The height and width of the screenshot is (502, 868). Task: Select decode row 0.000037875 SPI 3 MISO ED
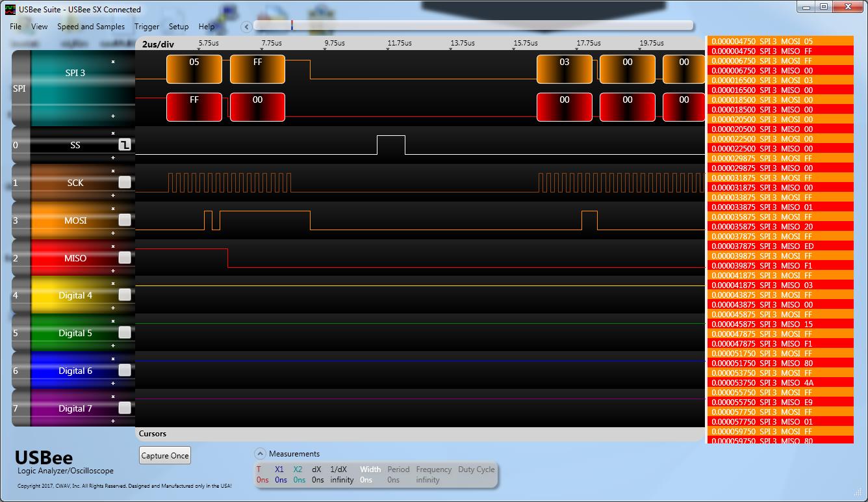(780, 246)
